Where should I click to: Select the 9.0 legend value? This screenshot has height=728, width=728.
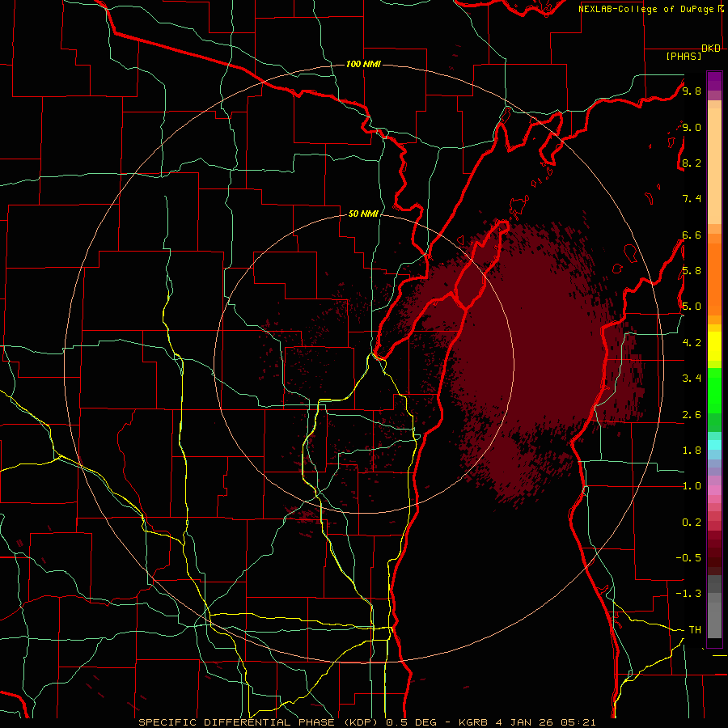[692, 127]
